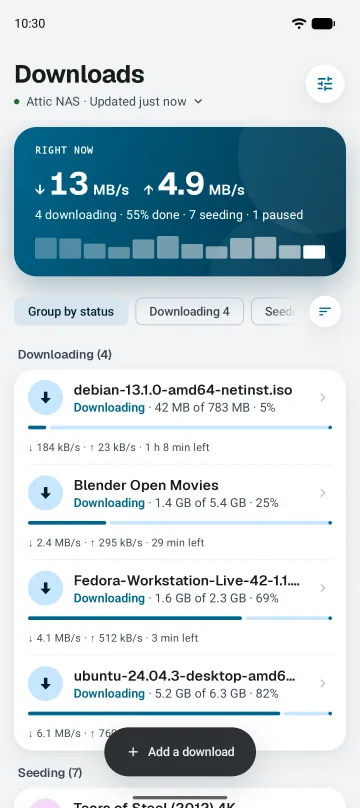Viewport: 360px width, 808px height.
Task: Tap the Seeding (7) section header
Action: point(50,772)
